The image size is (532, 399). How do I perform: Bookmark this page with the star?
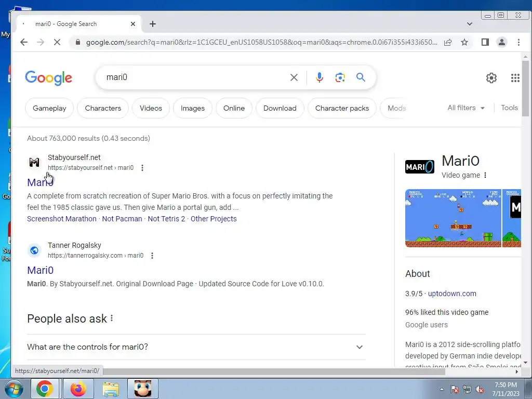464,42
